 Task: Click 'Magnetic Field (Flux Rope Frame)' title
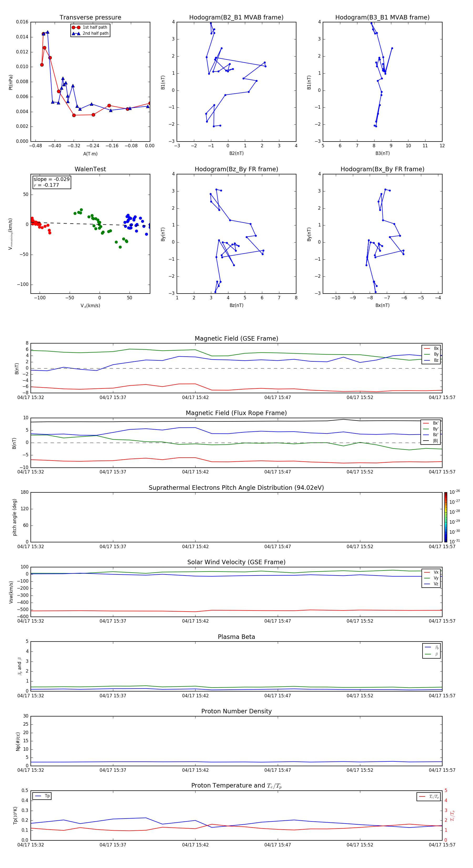point(236,413)
